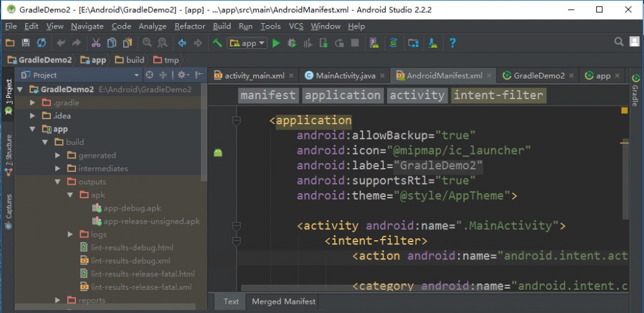644x313 pixels.
Task: Click the Search Everywhere magnifier icon
Action: tap(618, 41)
